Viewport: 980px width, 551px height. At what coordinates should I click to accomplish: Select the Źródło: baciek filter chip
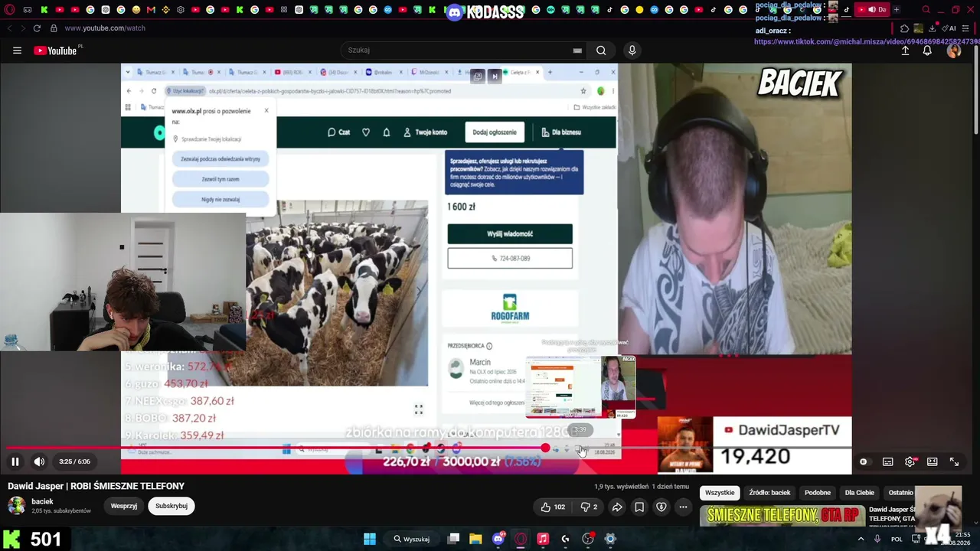[769, 493]
